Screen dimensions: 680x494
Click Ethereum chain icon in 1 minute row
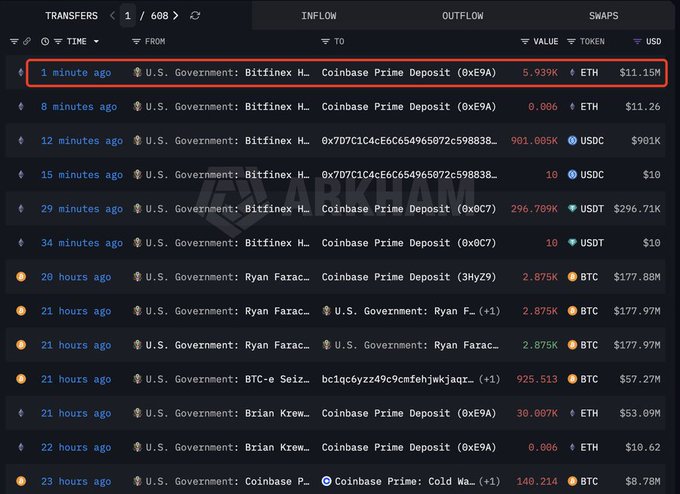pyautogui.click(x=21, y=72)
